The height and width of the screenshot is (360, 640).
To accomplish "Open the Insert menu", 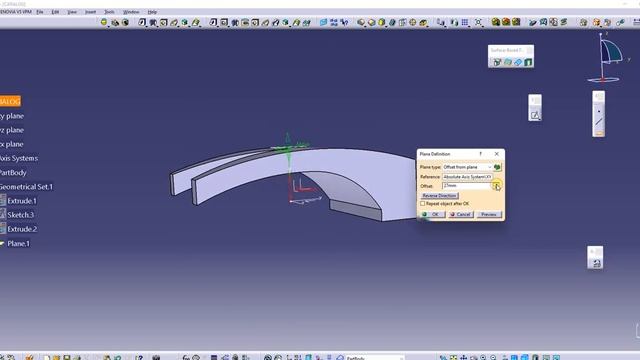I will [x=90, y=12].
